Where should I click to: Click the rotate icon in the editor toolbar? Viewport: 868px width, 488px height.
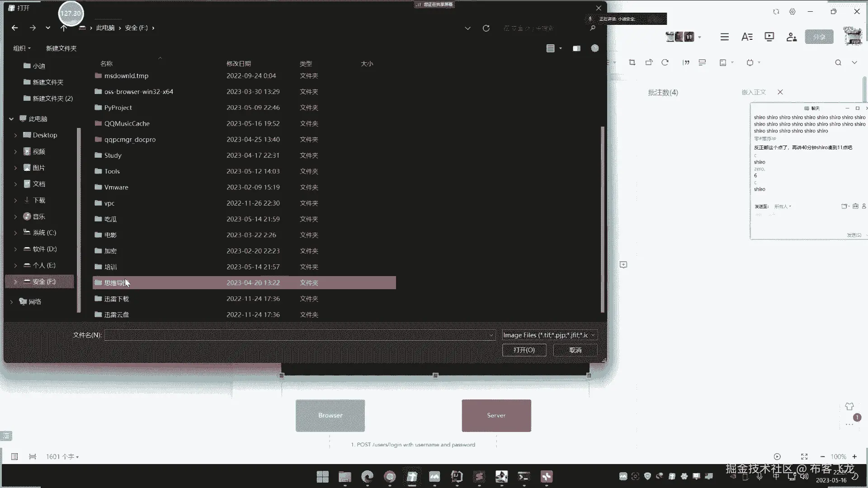[x=665, y=62]
